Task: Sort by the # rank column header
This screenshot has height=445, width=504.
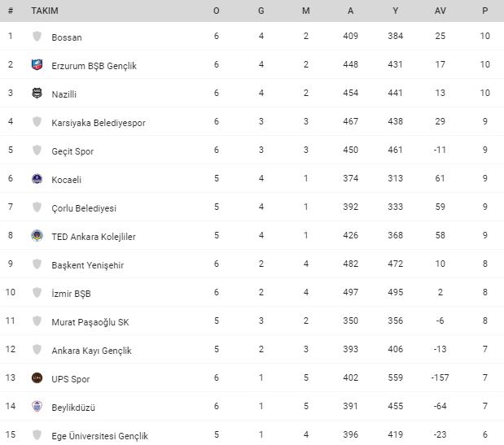Action: pyautogui.click(x=11, y=11)
